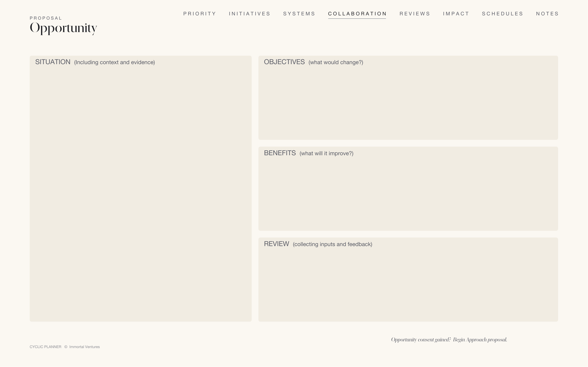588x367 pixels.
Task: Click the CYCLIC PLANNER footer text
Action: (x=45, y=347)
